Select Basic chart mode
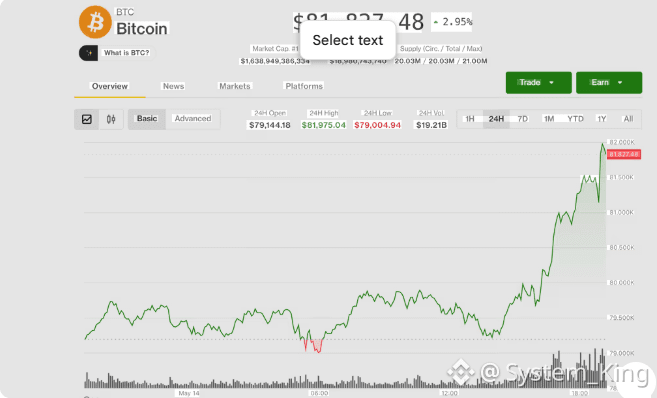The image size is (657, 398). pyautogui.click(x=147, y=119)
